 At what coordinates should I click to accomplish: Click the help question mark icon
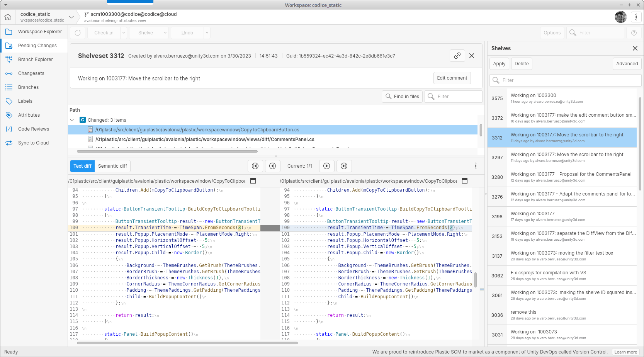[634, 32]
